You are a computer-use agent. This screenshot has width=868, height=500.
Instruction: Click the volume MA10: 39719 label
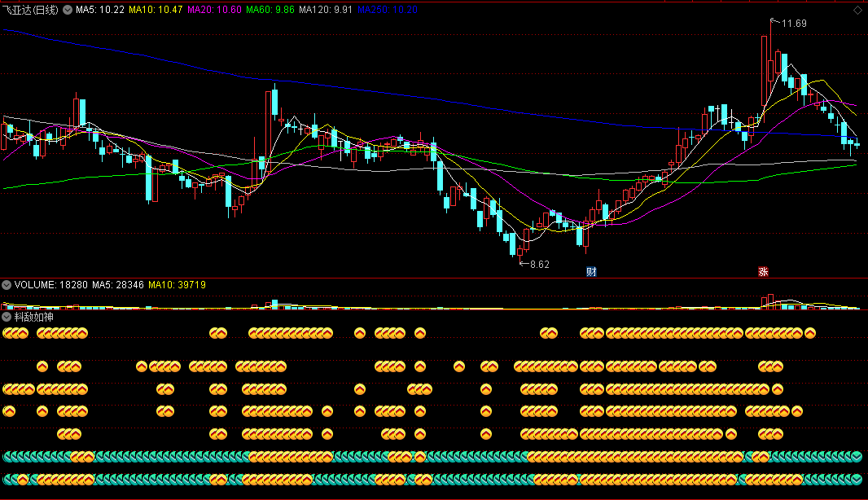[178, 284]
